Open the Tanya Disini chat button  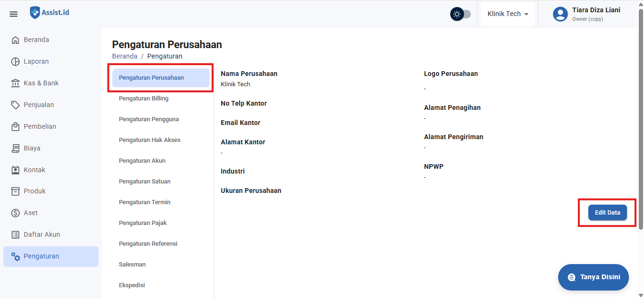tap(593, 277)
